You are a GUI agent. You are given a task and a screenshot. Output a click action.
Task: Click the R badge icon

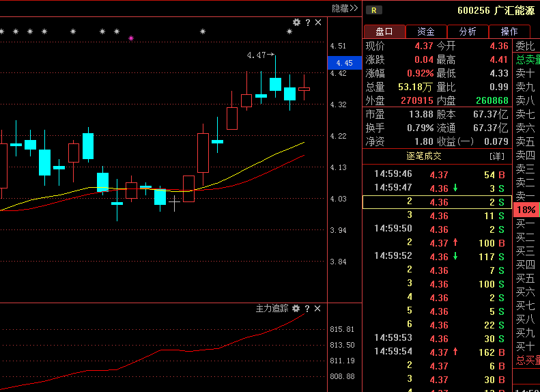(373, 10)
